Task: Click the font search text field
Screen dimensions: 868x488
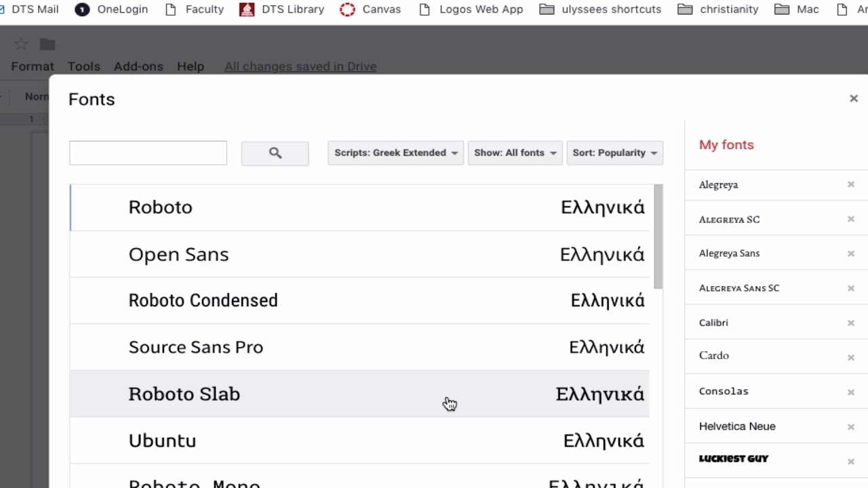Action: [148, 153]
